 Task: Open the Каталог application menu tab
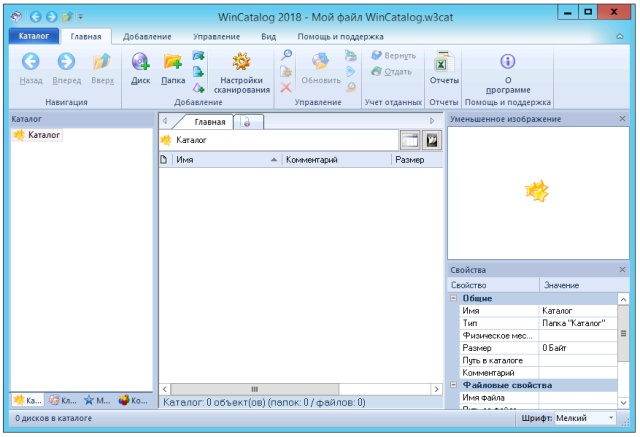pyautogui.click(x=34, y=36)
